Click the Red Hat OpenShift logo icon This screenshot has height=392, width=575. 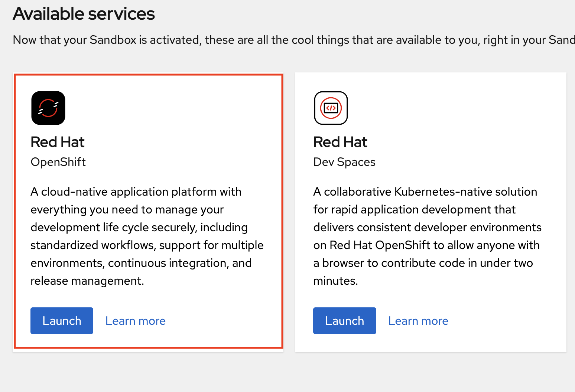[x=48, y=108]
